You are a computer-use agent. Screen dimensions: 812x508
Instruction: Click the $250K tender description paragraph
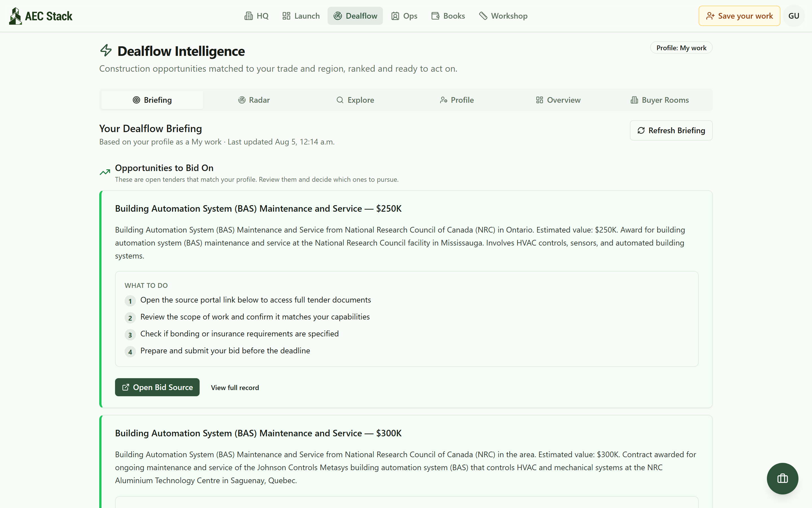[x=400, y=243]
